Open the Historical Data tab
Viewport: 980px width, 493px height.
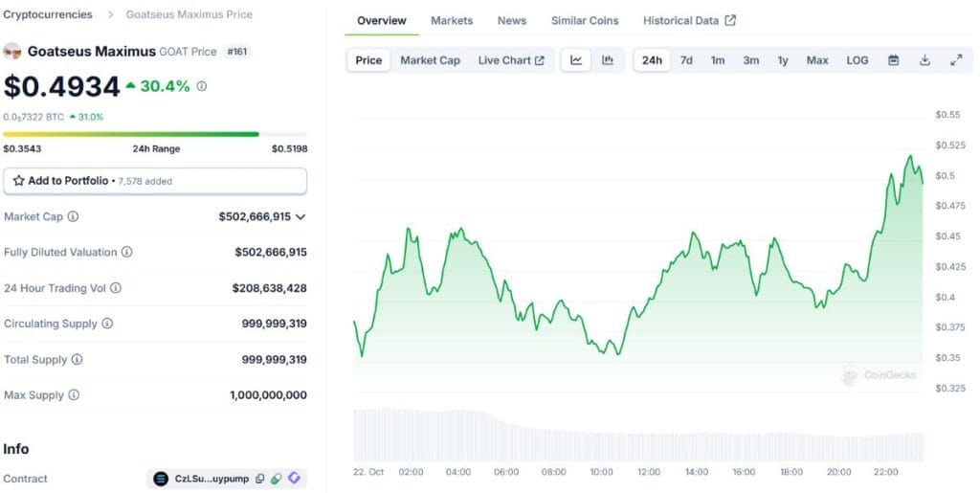[x=689, y=21]
